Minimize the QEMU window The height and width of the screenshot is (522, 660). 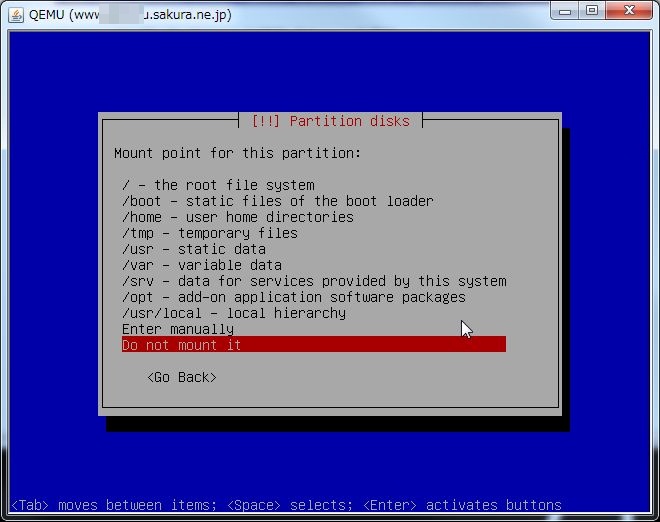click(565, 11)
